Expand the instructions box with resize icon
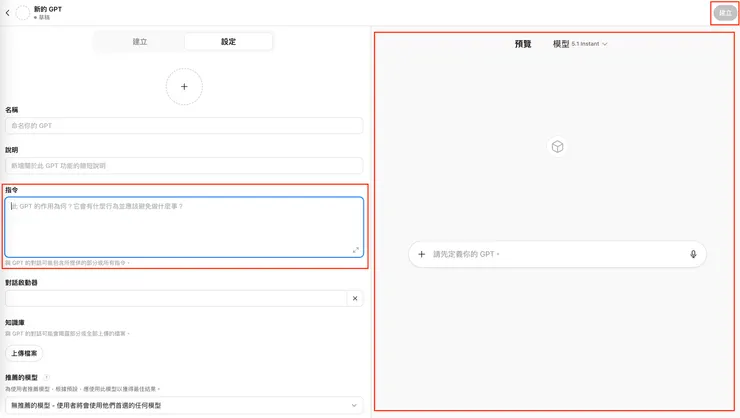 click(356, 250)
